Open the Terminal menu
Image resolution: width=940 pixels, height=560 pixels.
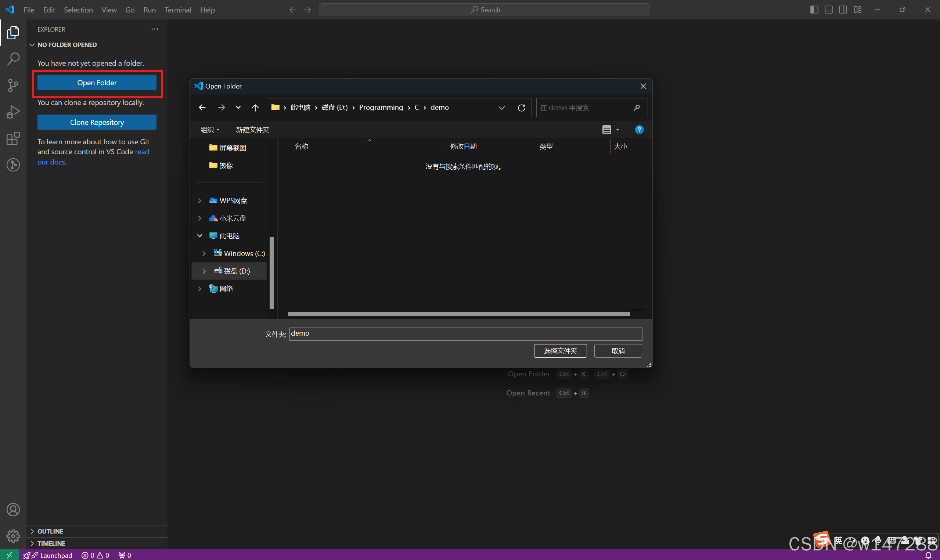tap(178, 10)
